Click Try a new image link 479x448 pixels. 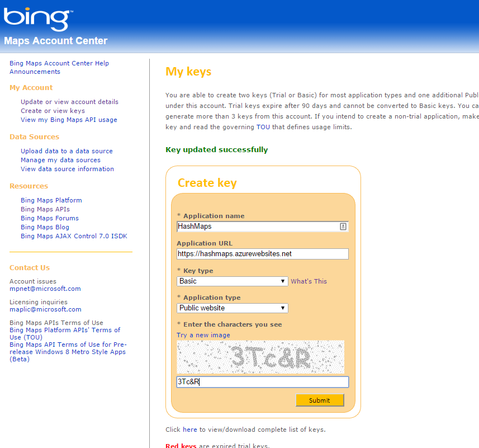(x=203, y=335)
